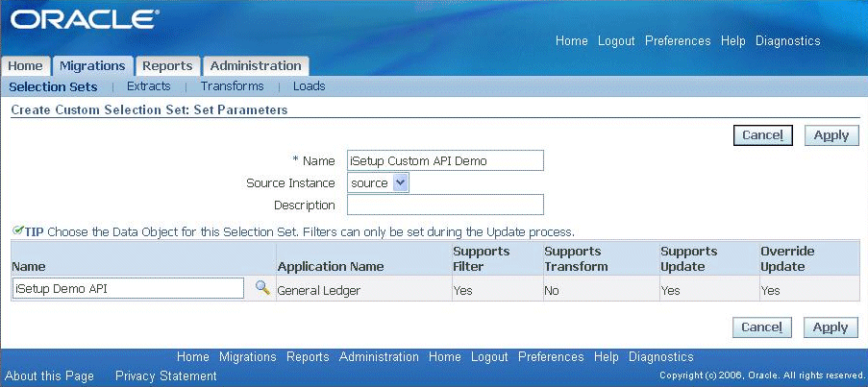Switch to the Home tab
Screen dimensions: 868x387
(x=25, y=66)
